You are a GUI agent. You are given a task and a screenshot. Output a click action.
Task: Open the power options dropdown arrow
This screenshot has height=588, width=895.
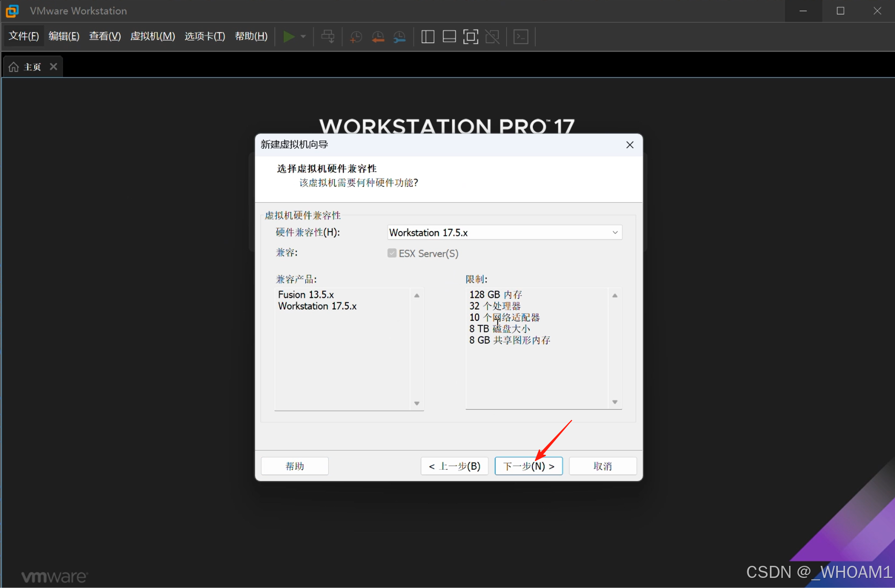[303, 37]
